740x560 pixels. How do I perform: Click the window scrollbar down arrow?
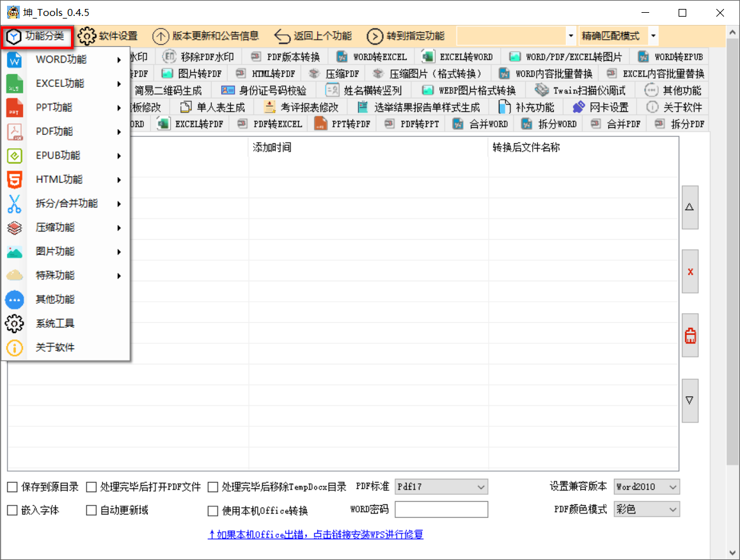tap(732, 552)
